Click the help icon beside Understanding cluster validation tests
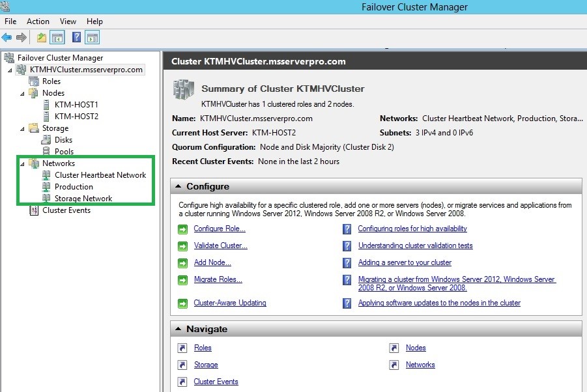587x392 pixels. pyautogui.click(x=347, y=245)
